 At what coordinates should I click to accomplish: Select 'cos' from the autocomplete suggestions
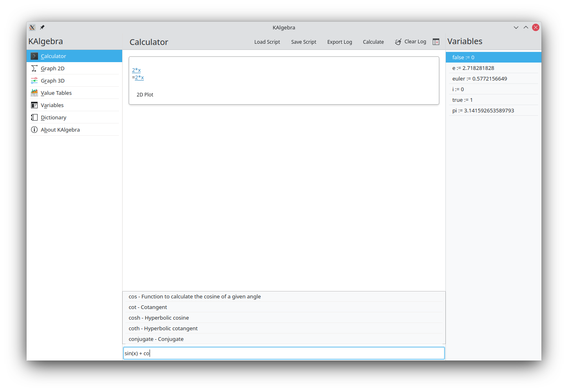(195, 297)
